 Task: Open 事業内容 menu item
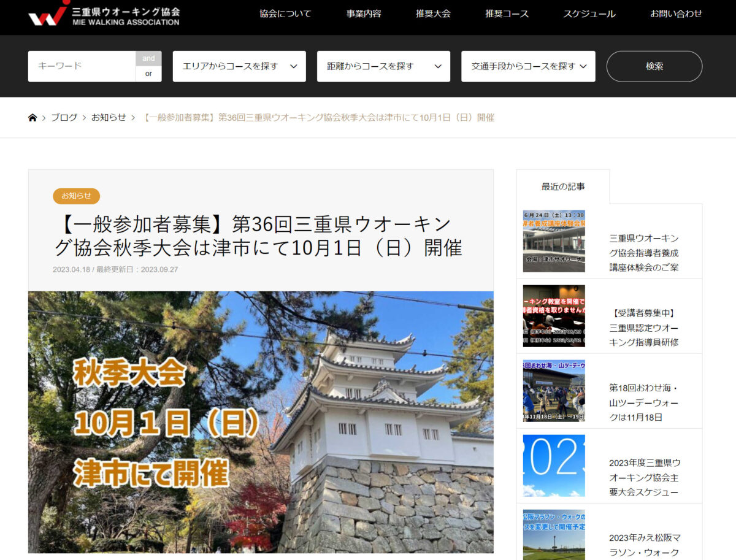click(x=364, y=13)
